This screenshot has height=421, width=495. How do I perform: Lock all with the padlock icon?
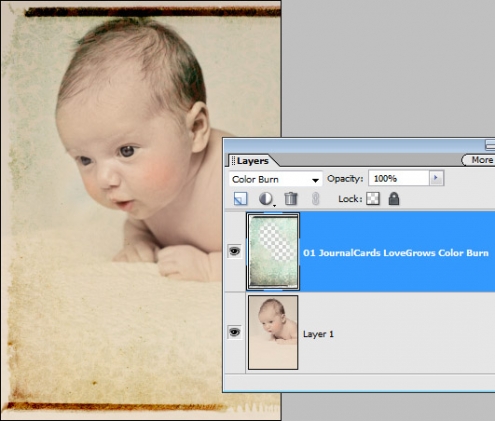[394, 199]
